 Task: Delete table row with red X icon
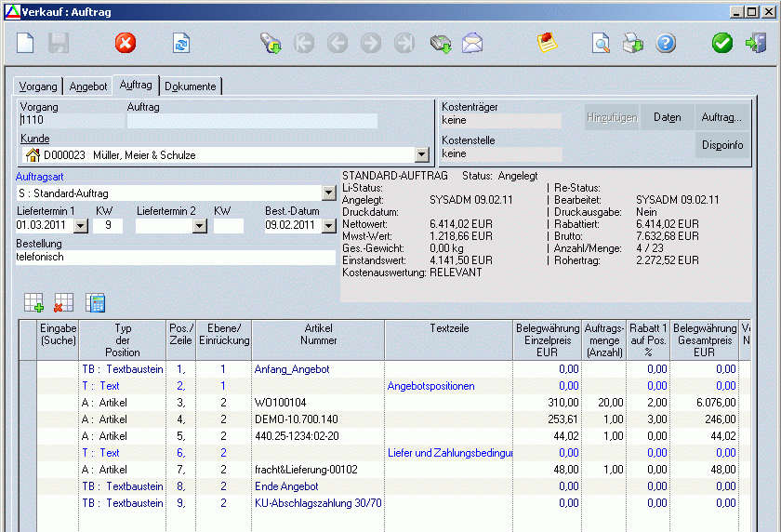[x=63, y=302]
